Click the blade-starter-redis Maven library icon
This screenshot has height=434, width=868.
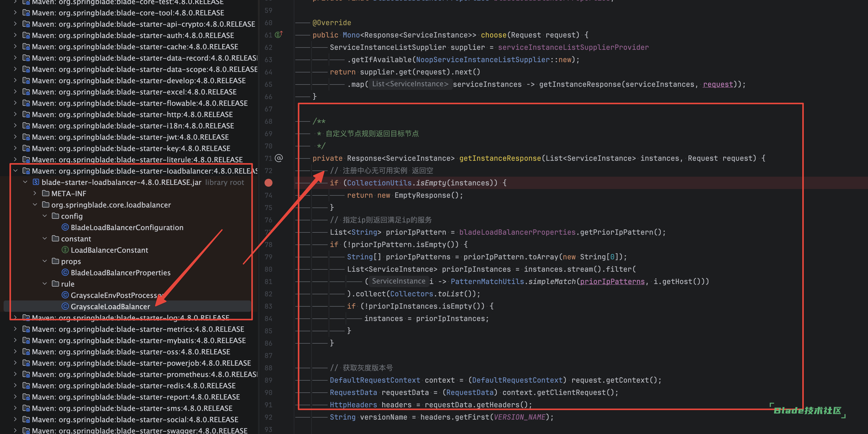coord(26,385)
